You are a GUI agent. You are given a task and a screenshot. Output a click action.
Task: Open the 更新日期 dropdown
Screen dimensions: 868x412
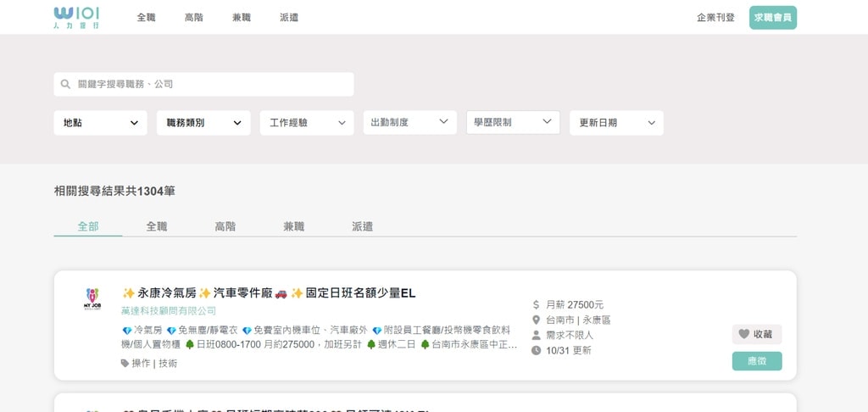tap(617, 123)
